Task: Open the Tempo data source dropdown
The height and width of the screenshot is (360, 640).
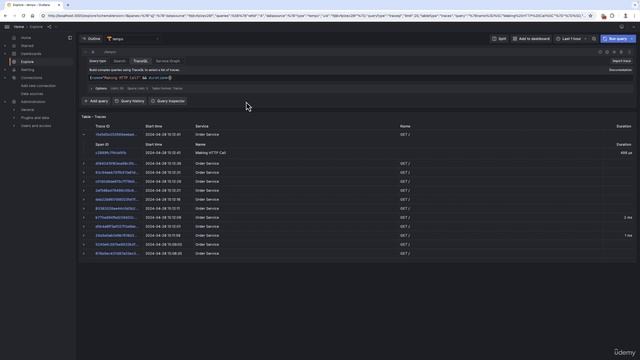Action: (133, 39)
